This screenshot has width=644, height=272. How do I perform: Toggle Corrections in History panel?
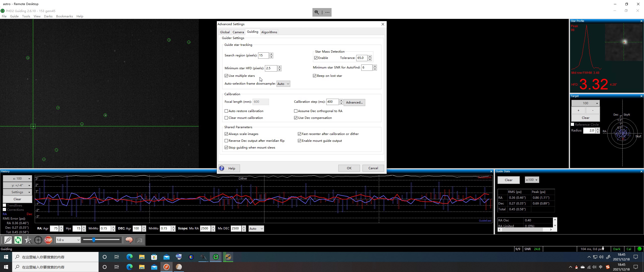[4, 210]
